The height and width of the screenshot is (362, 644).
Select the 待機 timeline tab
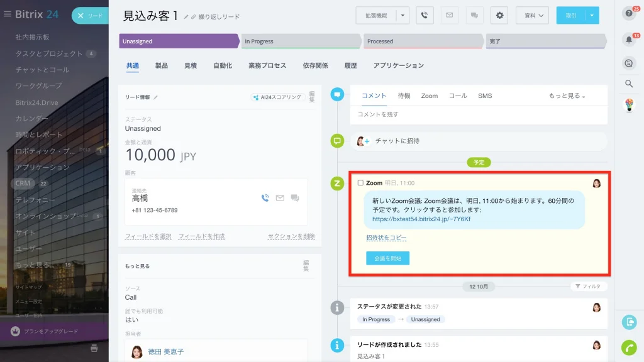404,96
